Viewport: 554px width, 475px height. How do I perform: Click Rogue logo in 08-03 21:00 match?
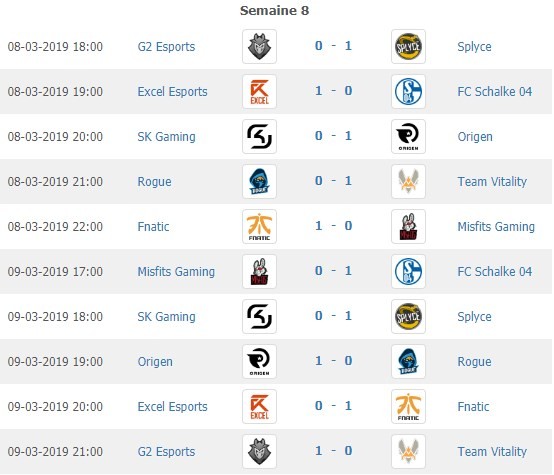(259, 181)
